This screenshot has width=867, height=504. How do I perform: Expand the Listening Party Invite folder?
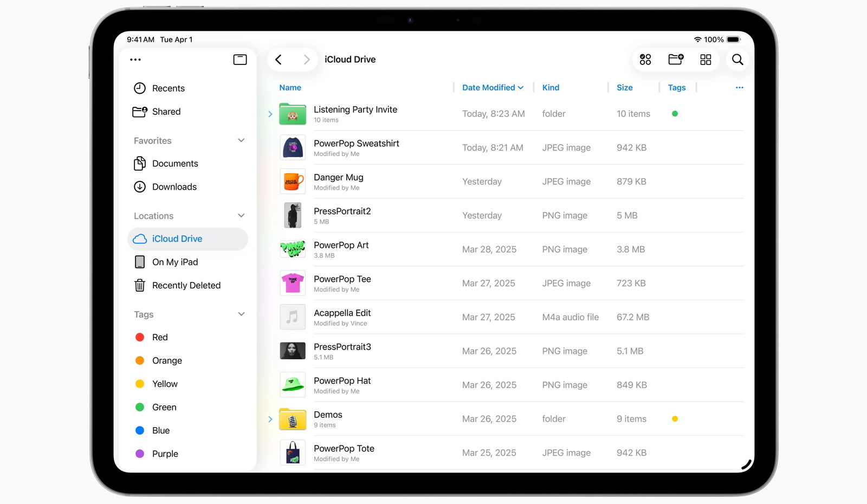pyautogui.click(x=270, y=114)
